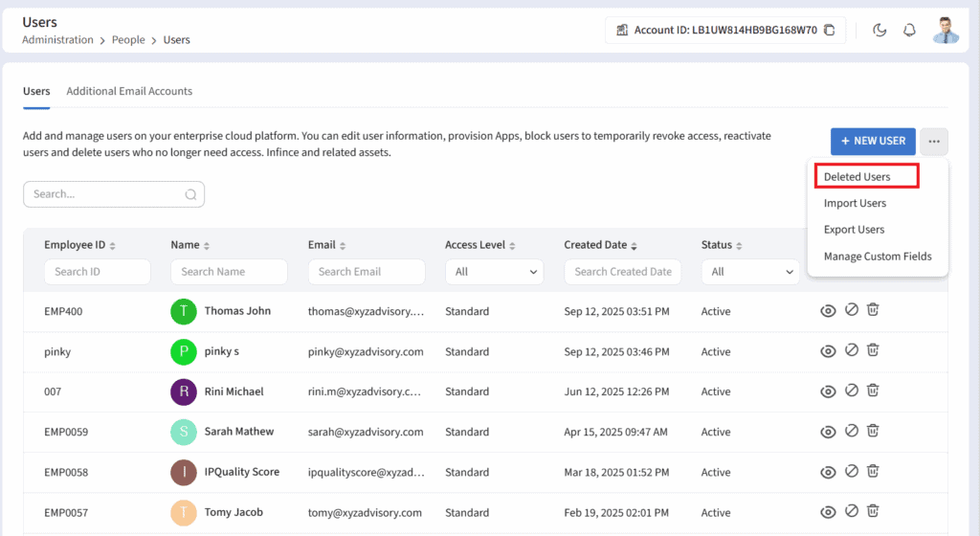980x536 pixels.
Task: Sort the table by Employee ID
Action: [x=112, y=246]
